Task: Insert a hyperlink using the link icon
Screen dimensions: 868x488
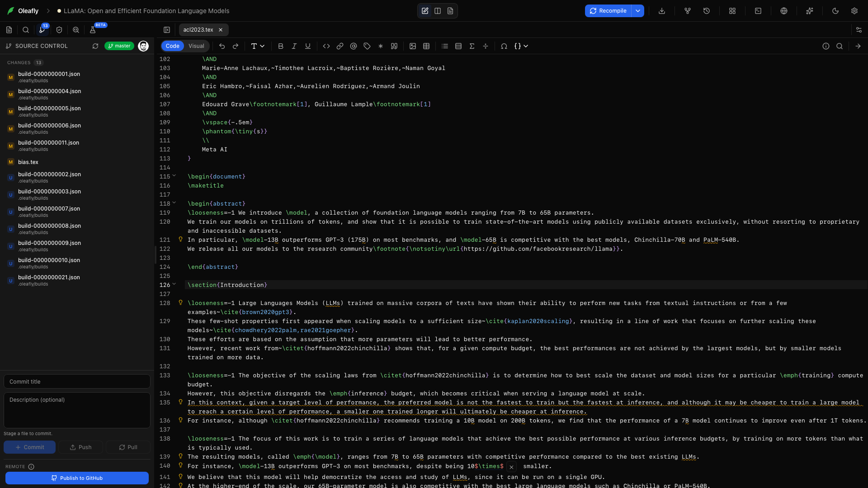Action: (x=340, y=46)
